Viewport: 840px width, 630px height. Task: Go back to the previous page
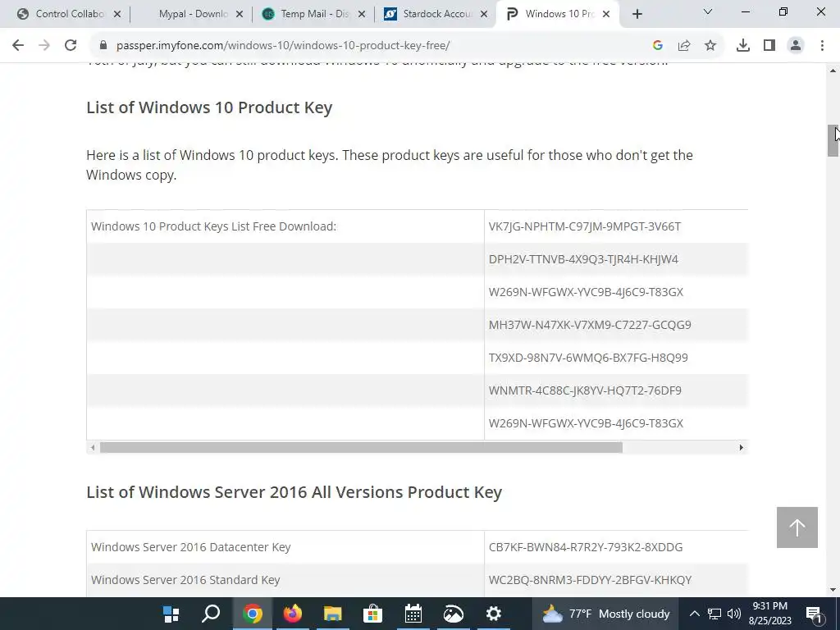pyautogui.click(x=18, y=46)
